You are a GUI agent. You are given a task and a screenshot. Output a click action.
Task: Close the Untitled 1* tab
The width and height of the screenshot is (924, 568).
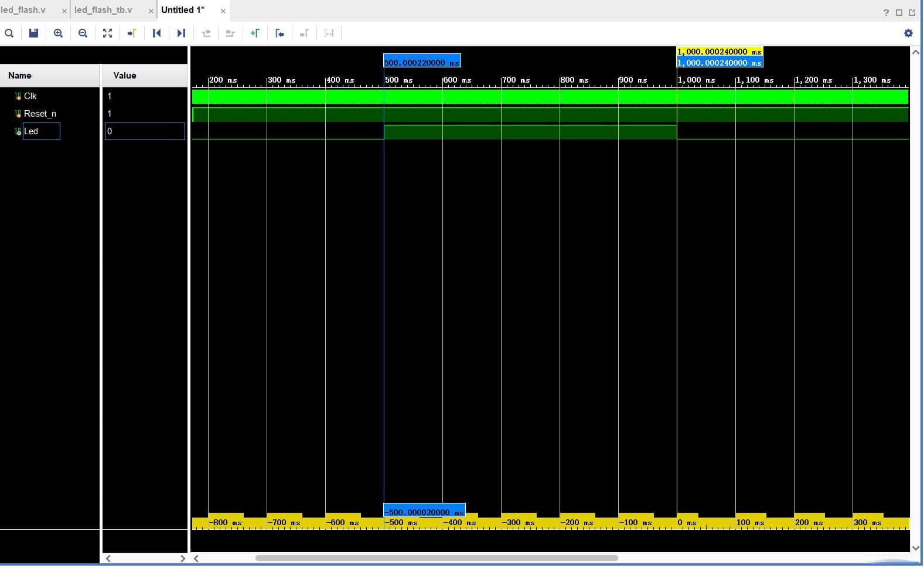coord(223,11)
